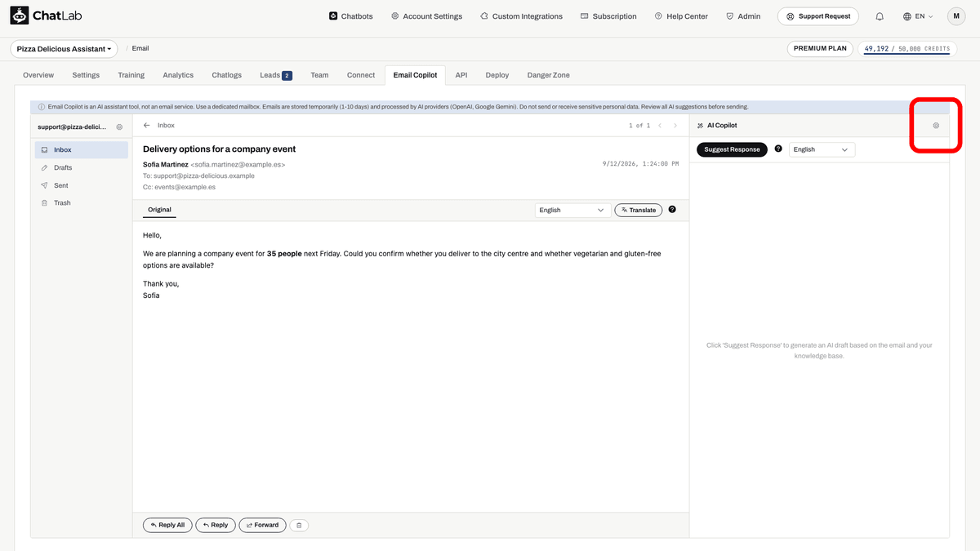This screenshot has height=551, width=980.
Task: Switch to the API tab
Action: point(461,75)
